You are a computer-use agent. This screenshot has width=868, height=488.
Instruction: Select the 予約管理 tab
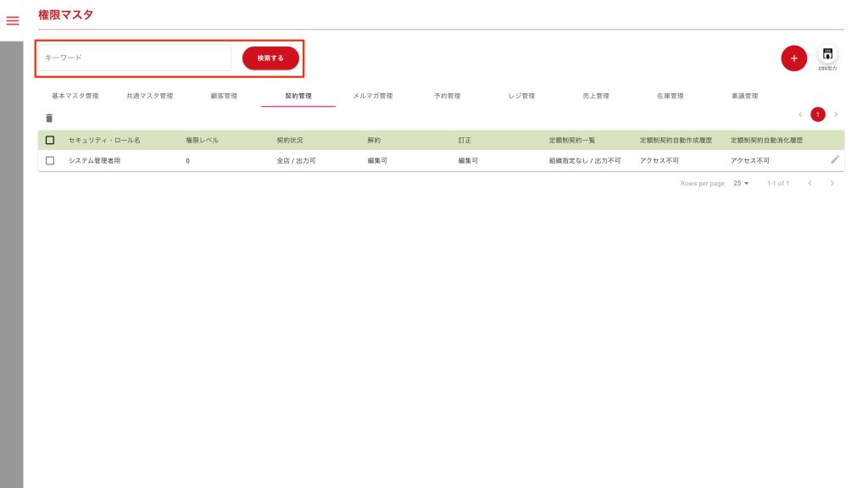(447, 96)
